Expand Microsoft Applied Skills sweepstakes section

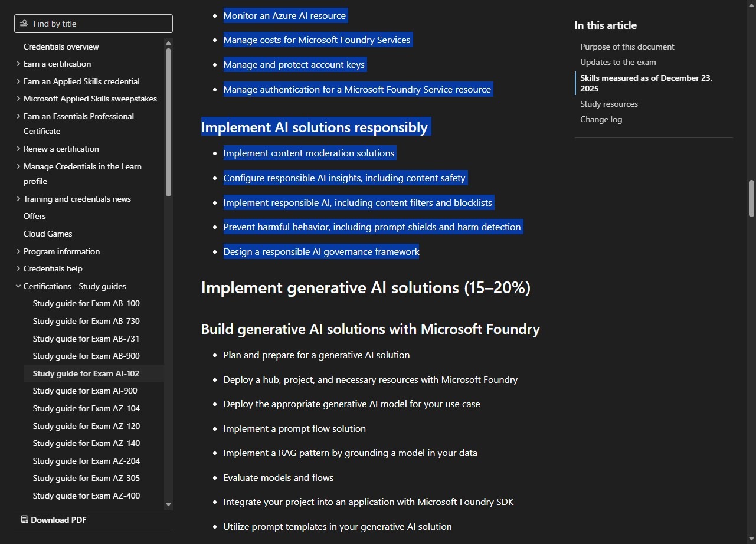pos(18,99)
